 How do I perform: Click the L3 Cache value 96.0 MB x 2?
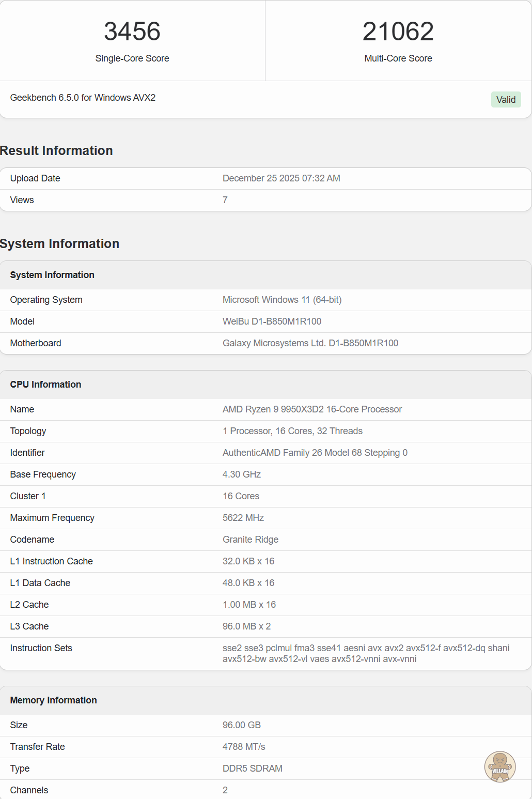click(246, 626)
